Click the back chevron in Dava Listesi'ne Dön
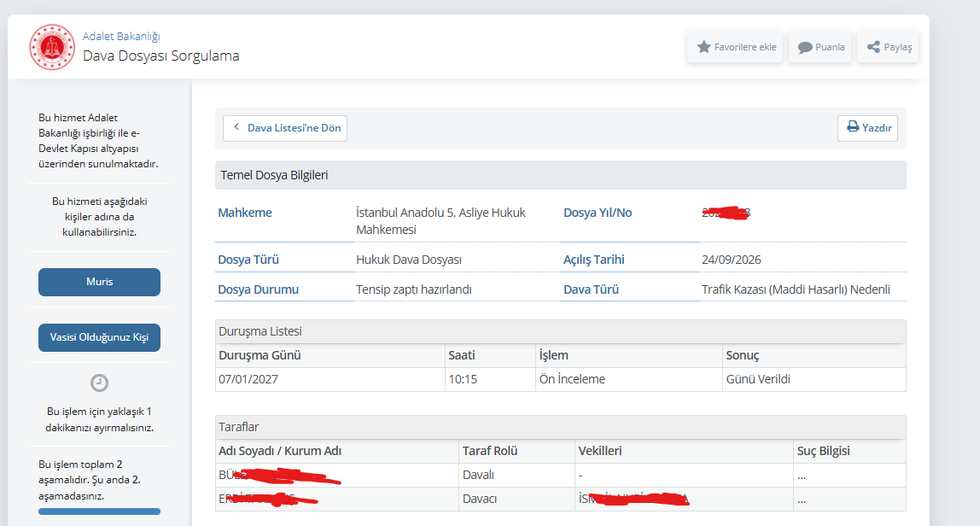980x526 pixels. (236, 127)
